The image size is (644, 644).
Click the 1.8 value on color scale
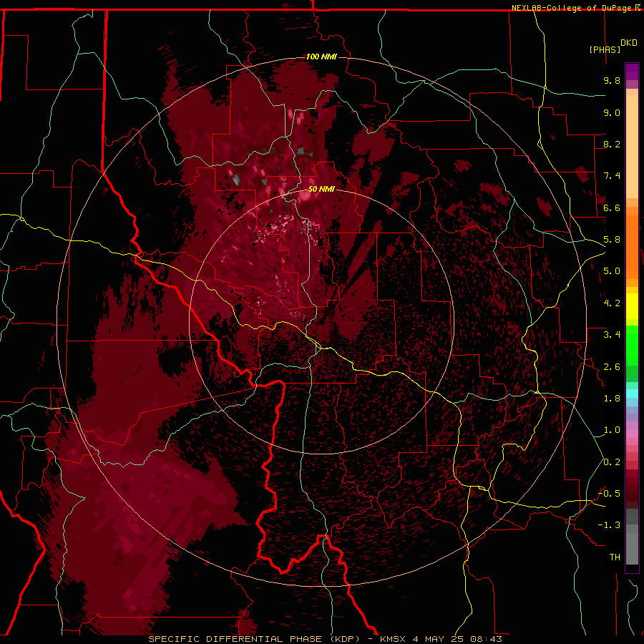[x=612, y=399]
